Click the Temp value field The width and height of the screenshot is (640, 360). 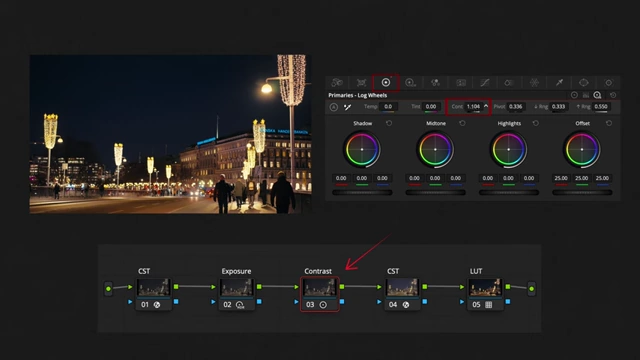[x=388, y=107]
